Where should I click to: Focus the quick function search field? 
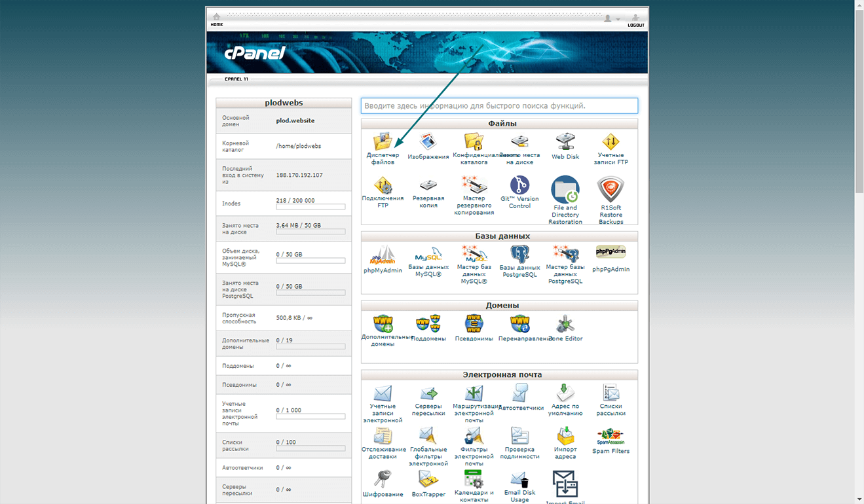tap(499, 105)
